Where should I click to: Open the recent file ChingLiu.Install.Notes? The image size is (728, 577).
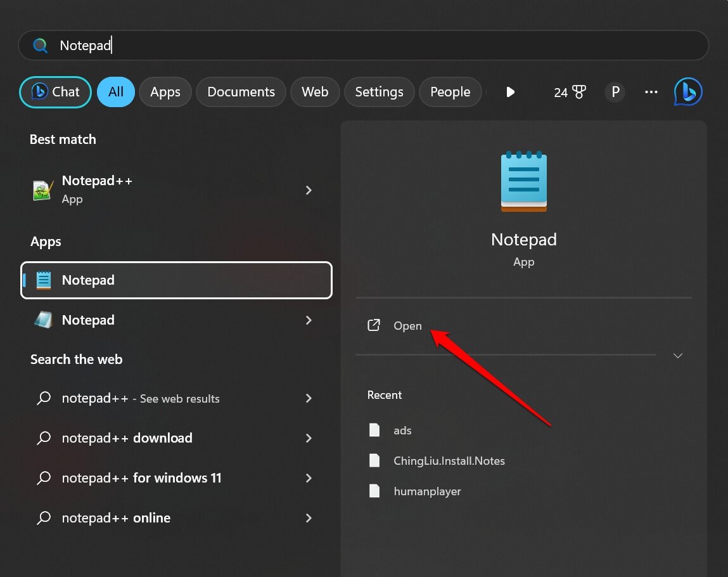point(449,460)
